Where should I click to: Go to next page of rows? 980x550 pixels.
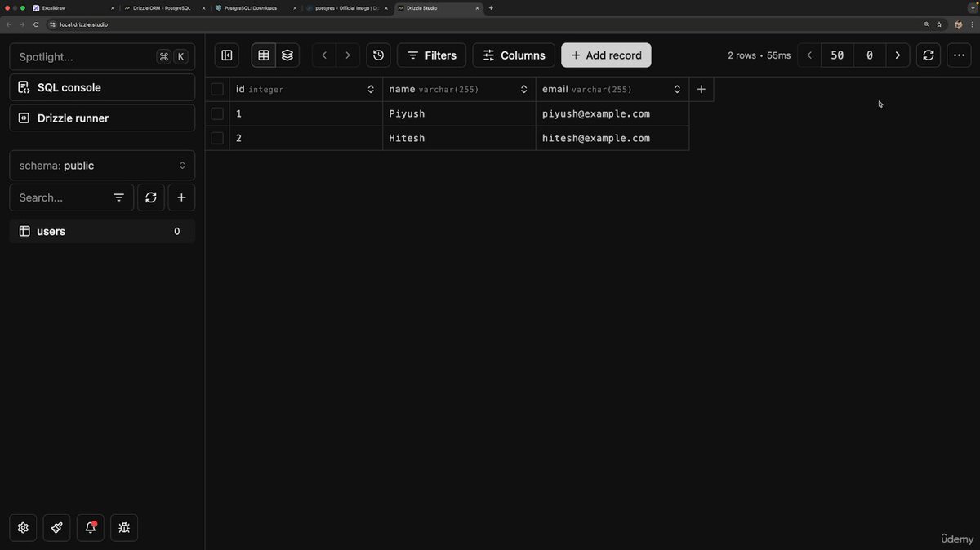click(898, 55)
